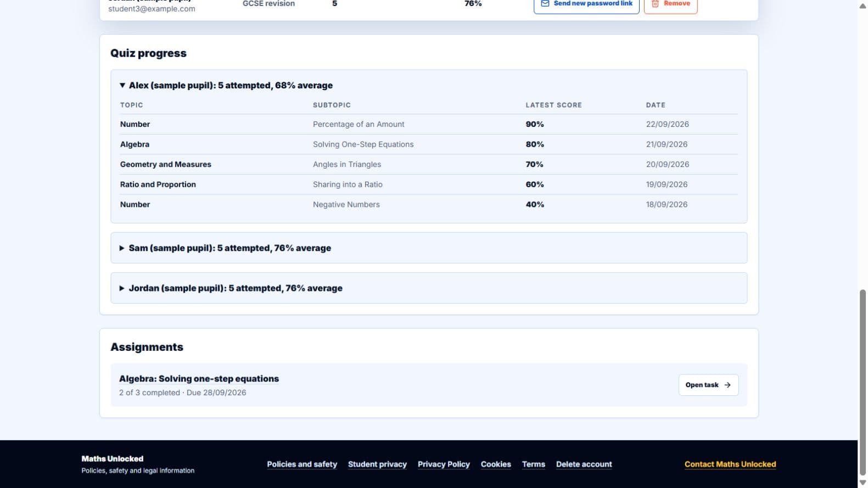Open Policies and safety footer link
Screen dimensions: 868x488
pos(302,464)
